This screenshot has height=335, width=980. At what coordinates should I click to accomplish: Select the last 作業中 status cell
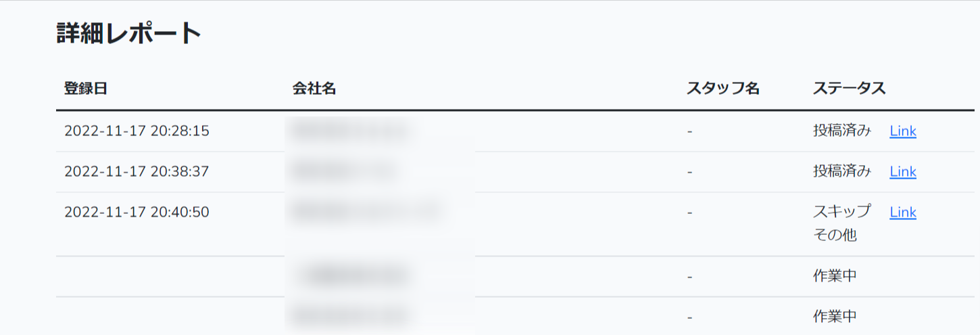835,316
